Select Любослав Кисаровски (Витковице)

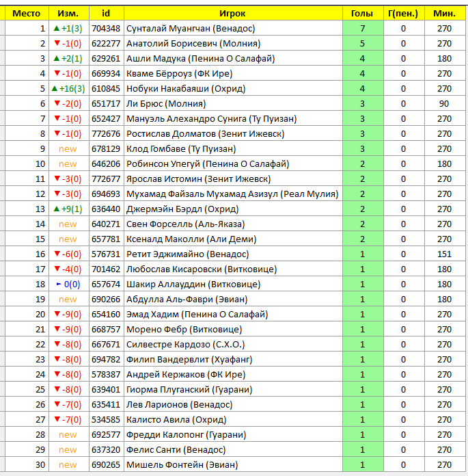[233, 269]
